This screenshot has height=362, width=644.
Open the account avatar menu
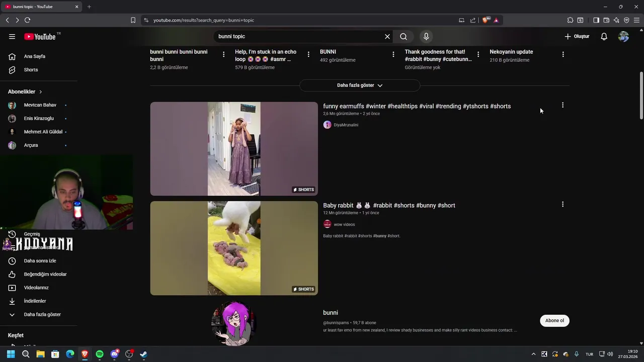coord(624,36)
